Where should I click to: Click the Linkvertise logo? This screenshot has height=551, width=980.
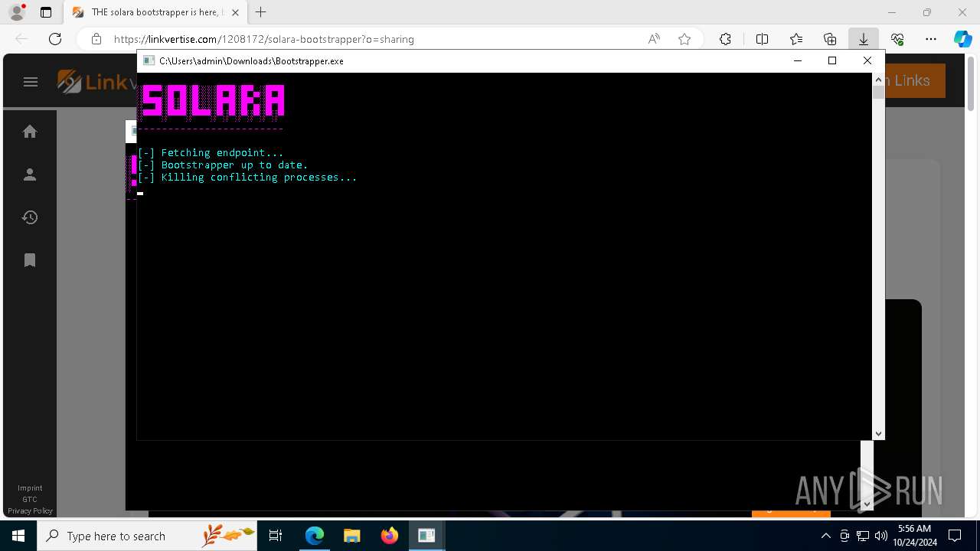coord(96,81)
